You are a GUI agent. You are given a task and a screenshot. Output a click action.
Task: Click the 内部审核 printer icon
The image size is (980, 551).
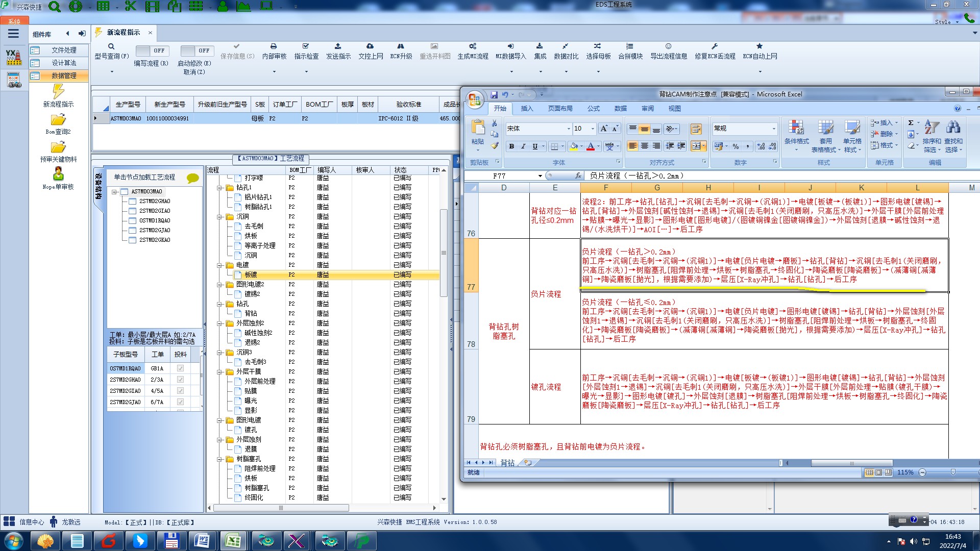(x=274, y=46)
